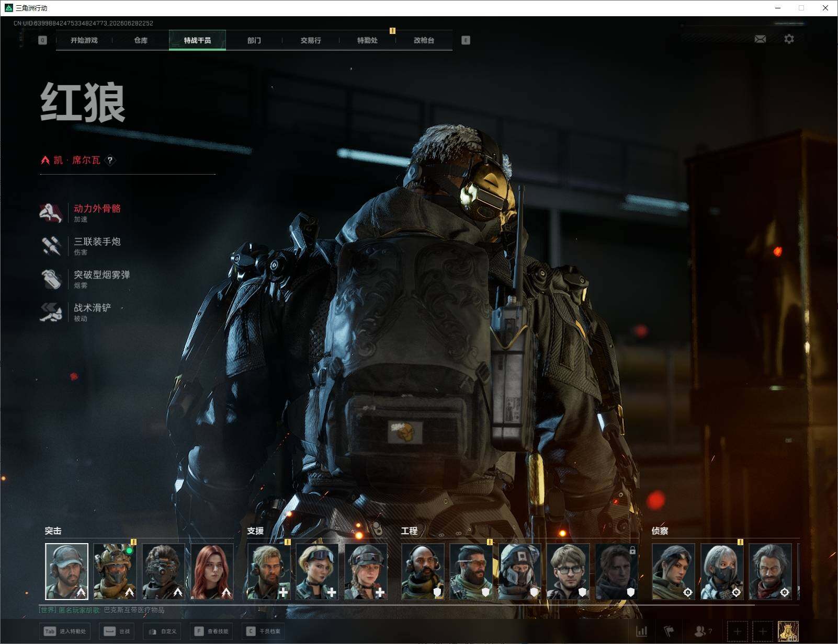
Task: Click the 查看技能 button
Action: (x=211, y=631)
